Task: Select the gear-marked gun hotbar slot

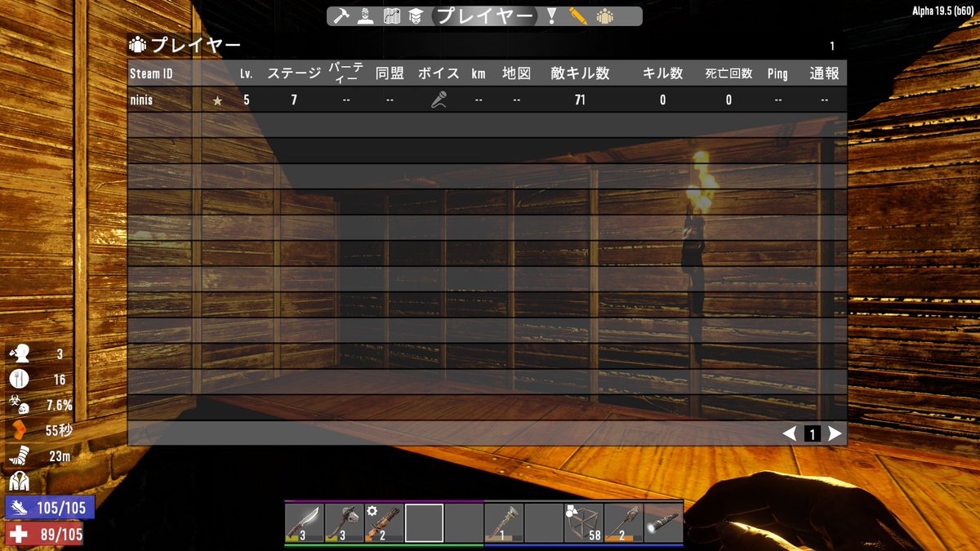Action: coord(384,523)
